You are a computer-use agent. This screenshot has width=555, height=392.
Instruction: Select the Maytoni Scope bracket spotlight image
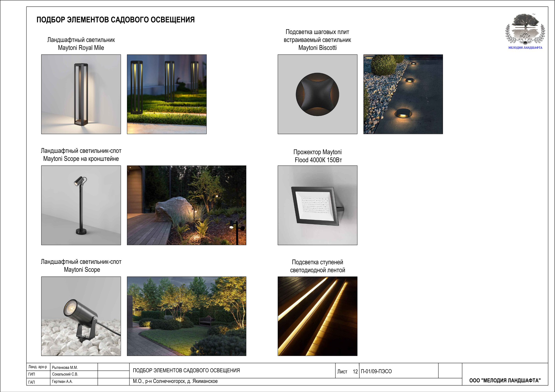click(x=81, y=205)
